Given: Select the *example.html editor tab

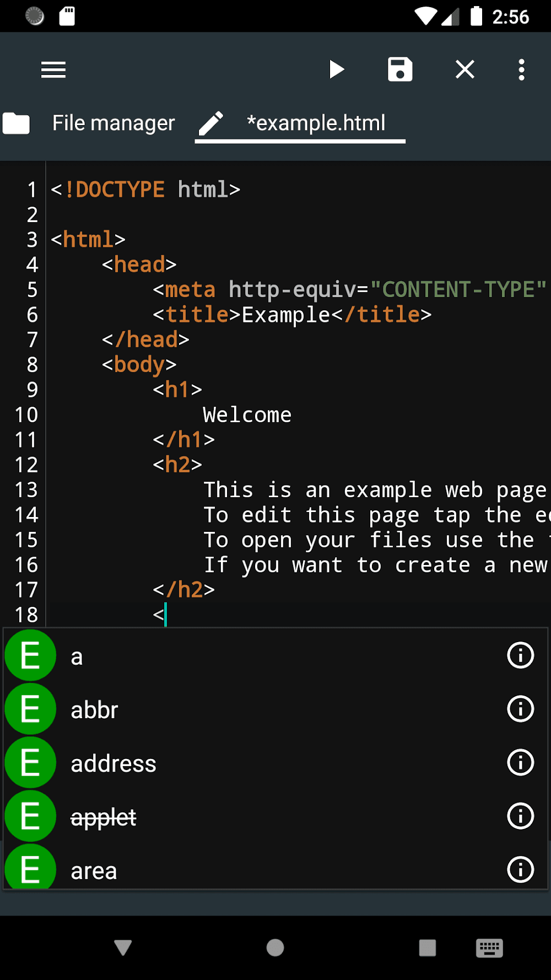Looking at the screenshot, I should point(316,123).
